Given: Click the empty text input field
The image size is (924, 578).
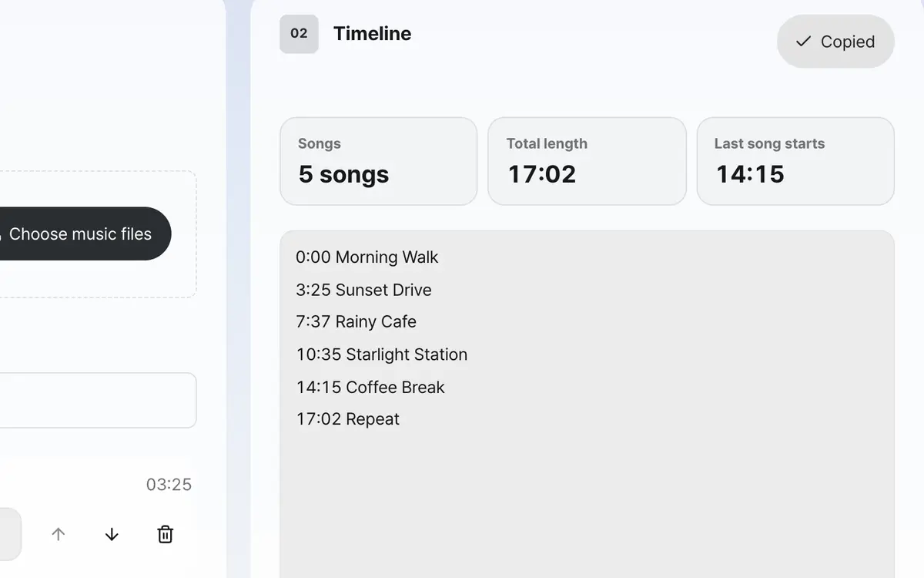Looking at the screenshot, I should 98,401.
